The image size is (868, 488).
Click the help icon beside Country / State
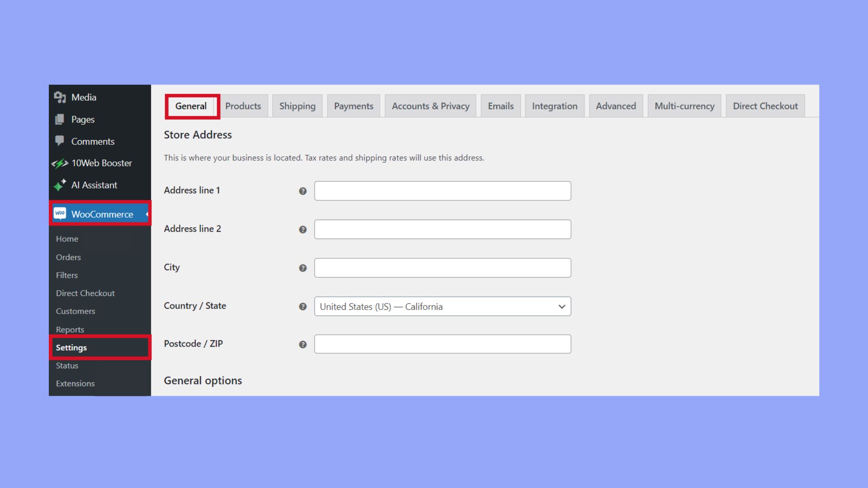(x=302, y=306)
